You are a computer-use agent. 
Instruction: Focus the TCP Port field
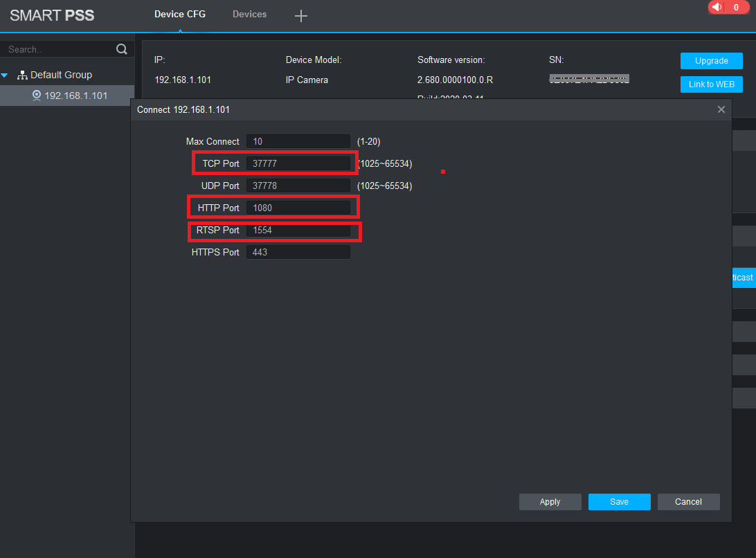tap(298, 163)
